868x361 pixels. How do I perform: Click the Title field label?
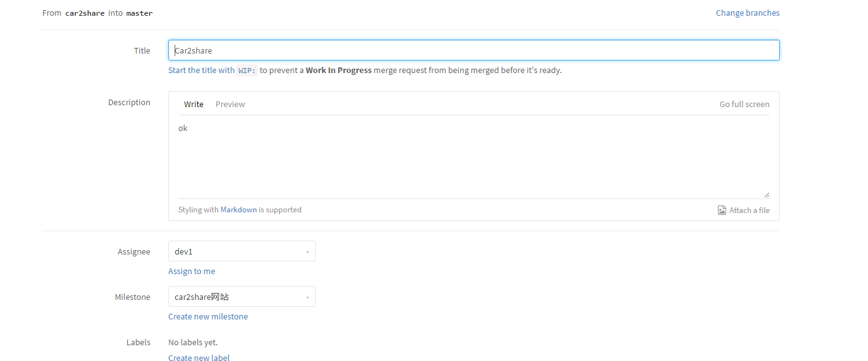(142, 51)
